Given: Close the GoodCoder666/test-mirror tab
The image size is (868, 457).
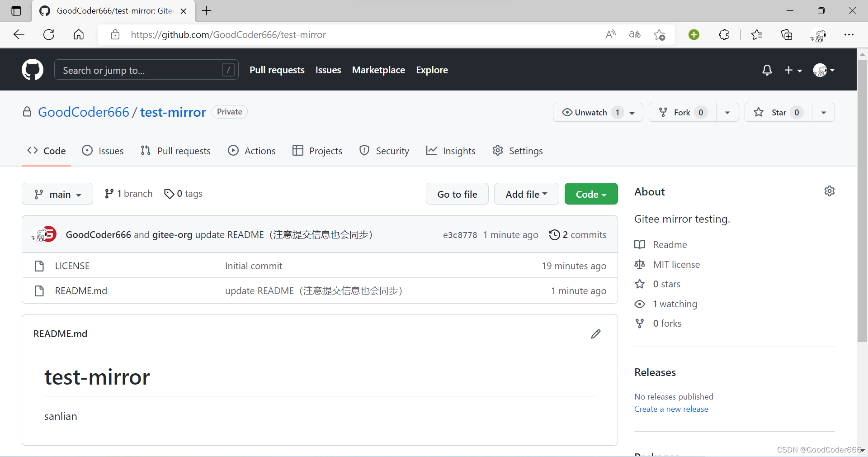Looking at the screenshot, I should click(184, 11).
